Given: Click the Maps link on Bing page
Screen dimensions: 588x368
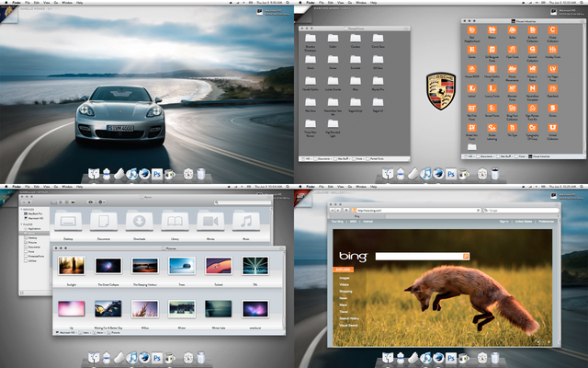Looking at the screenshot, I should [x=343, y=305].
